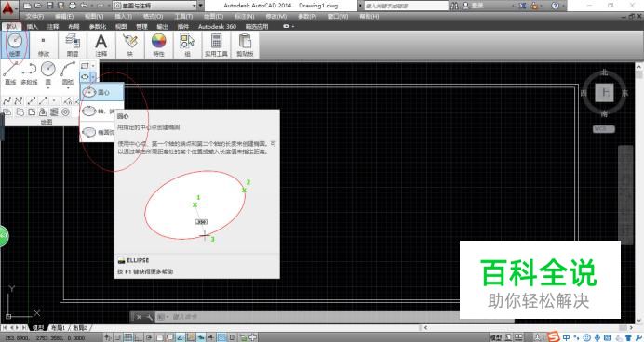644x342 pixels.
Task: Switch to the Layout1 (布局1) tab
Action: tap(58, 328)
